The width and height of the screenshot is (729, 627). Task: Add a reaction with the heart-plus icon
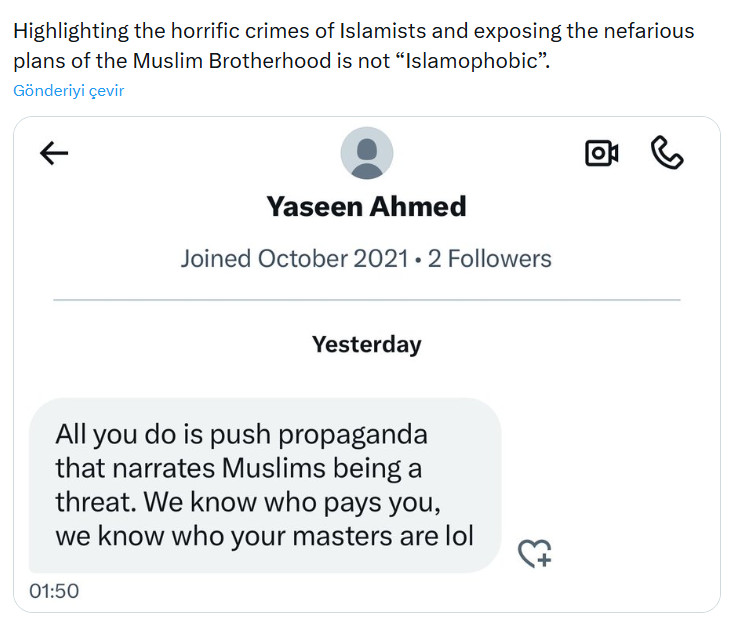click(x=535, y=553)
